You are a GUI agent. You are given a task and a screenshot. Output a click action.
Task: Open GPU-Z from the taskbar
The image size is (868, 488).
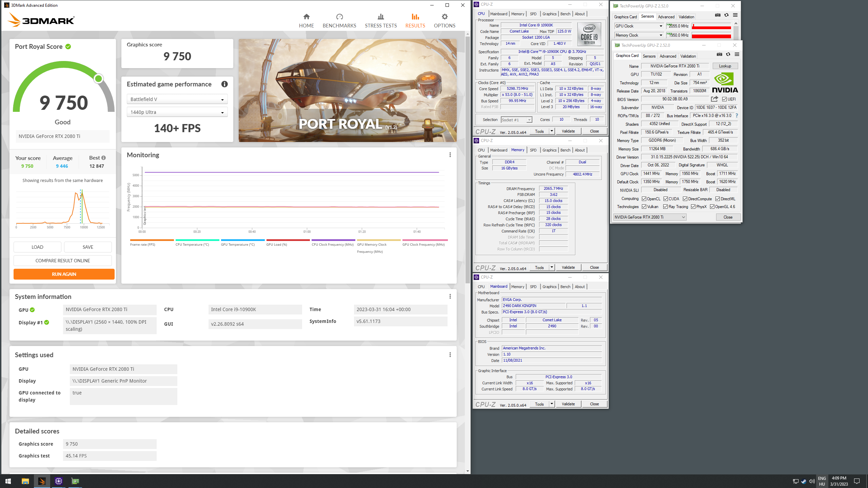click(x=75, y=481)
